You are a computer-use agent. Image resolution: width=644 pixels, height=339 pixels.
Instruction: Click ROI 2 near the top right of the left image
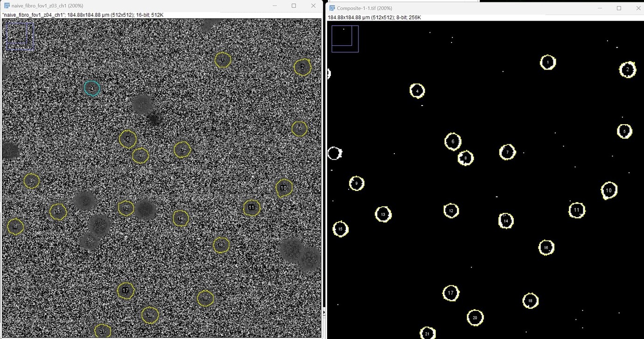[x=302, y=67]
